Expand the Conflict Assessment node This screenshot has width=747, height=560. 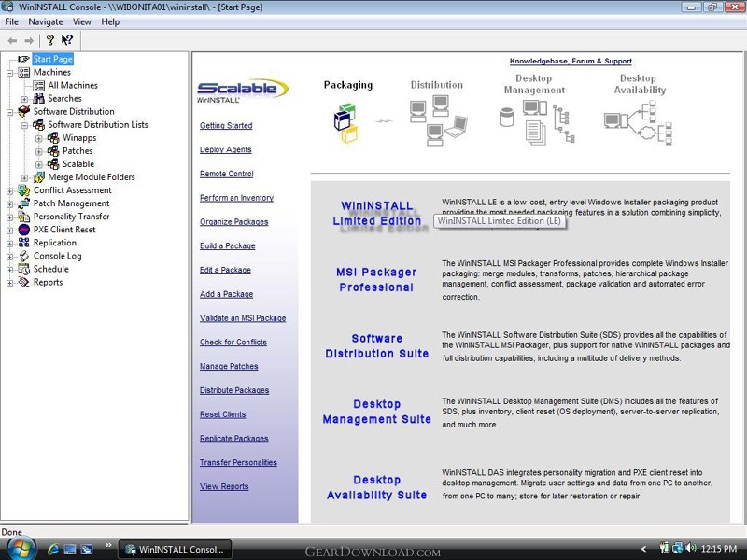click(x=9, y=191)
